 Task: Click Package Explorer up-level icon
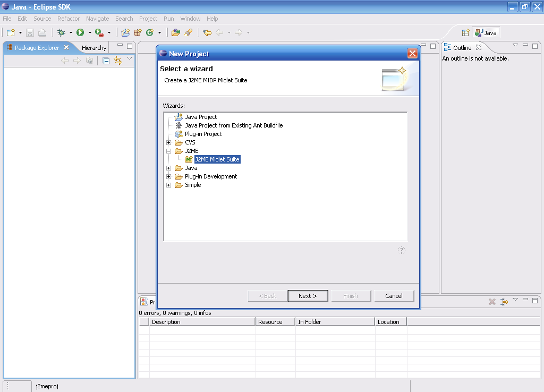(89, 61)
